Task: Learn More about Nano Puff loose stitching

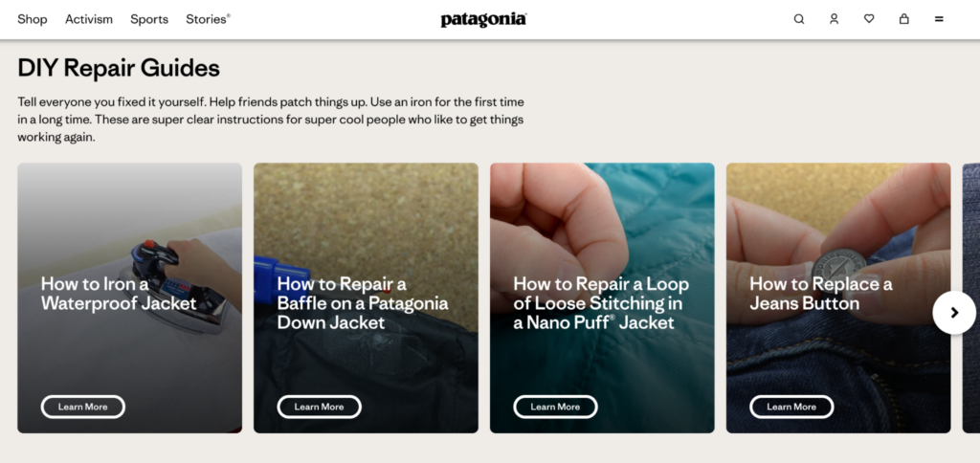Action: point(556,407)
